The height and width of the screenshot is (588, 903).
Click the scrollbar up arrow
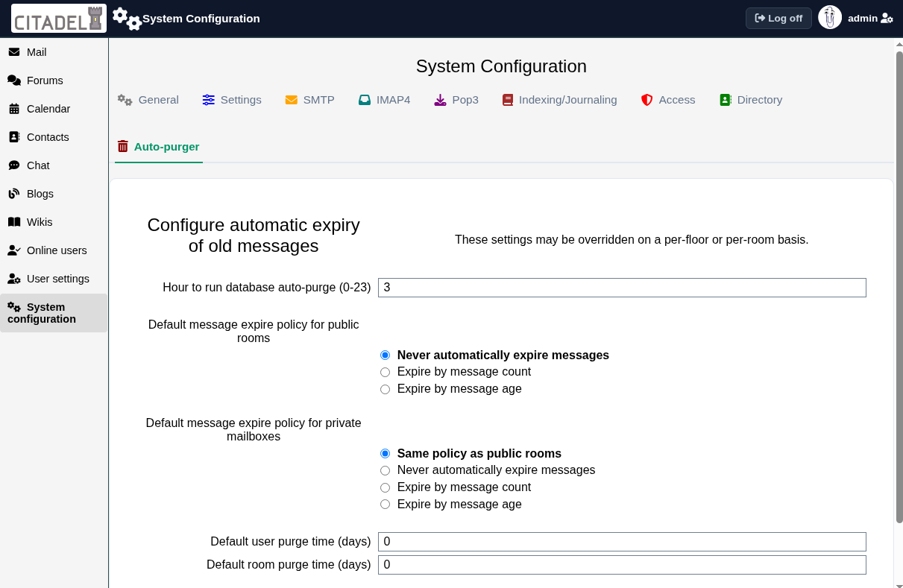[899, 45]
